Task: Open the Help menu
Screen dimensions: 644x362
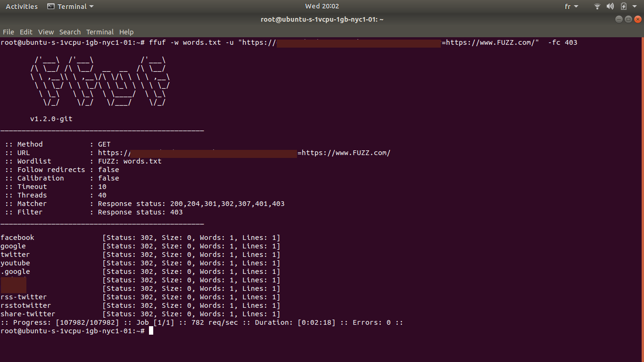Action: pos(126,32)
